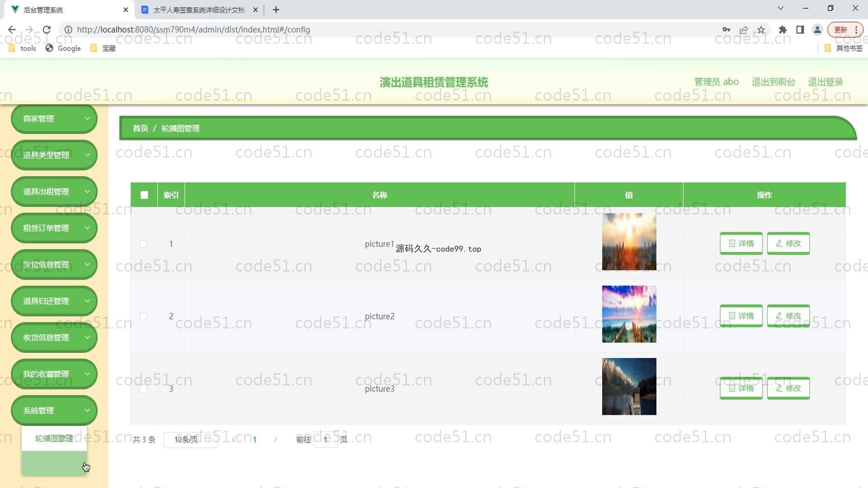Expand the 我的收藏管理 sidebar menu
Screen dimensions: 868x488
tap(54, 374)
